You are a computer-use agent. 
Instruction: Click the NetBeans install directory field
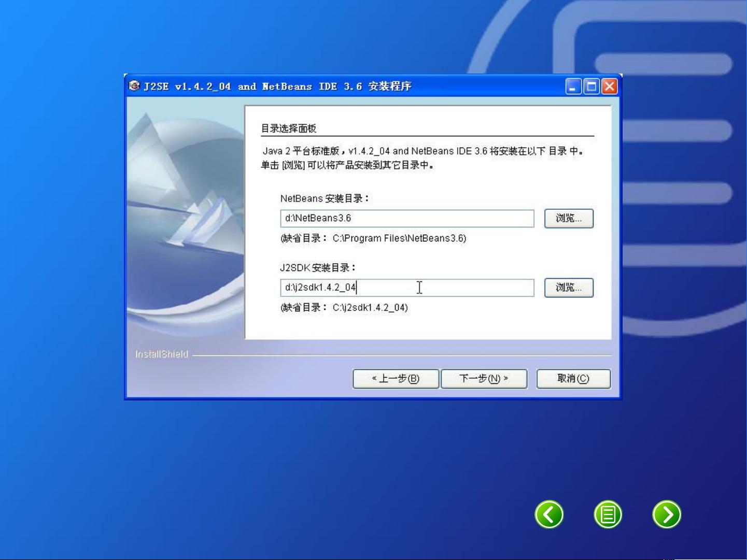click(x=407, y=218)
